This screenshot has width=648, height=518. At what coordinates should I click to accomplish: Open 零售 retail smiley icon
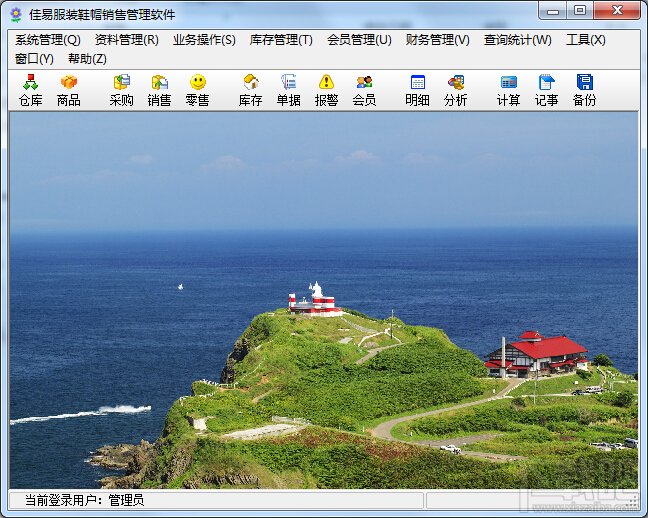pyautogui.click(x=198, y=91)
